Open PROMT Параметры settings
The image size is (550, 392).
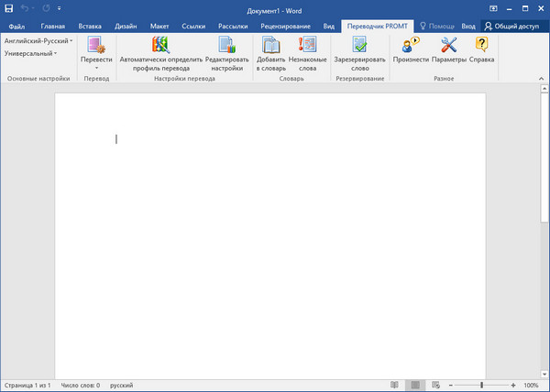tap(449, 44)
